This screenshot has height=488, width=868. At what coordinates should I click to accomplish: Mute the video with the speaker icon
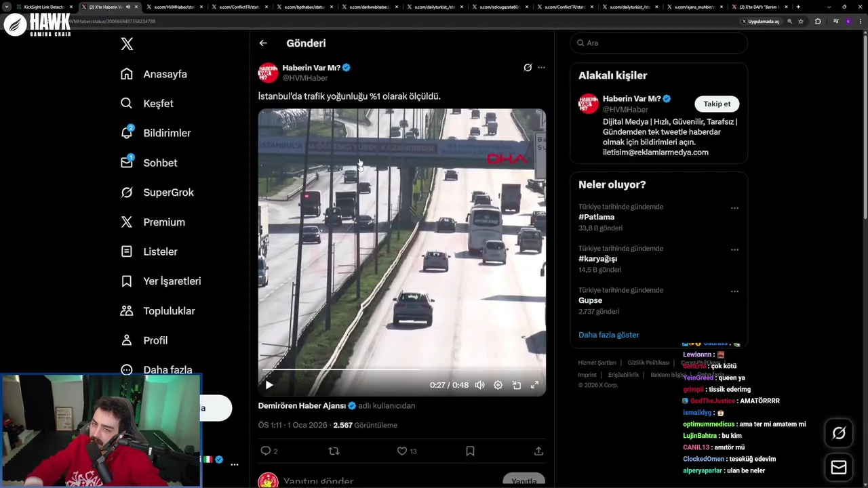click(479, 385)
